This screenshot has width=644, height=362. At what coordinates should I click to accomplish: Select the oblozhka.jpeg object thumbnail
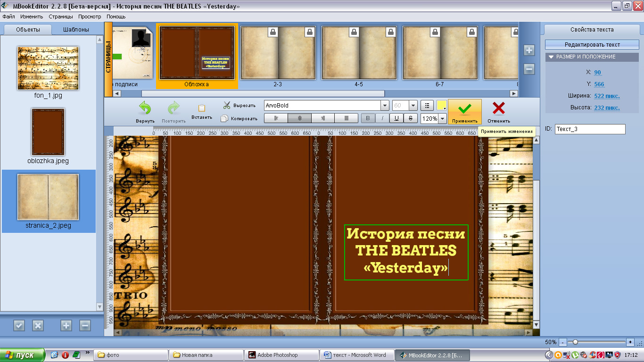tap(48, 132)
